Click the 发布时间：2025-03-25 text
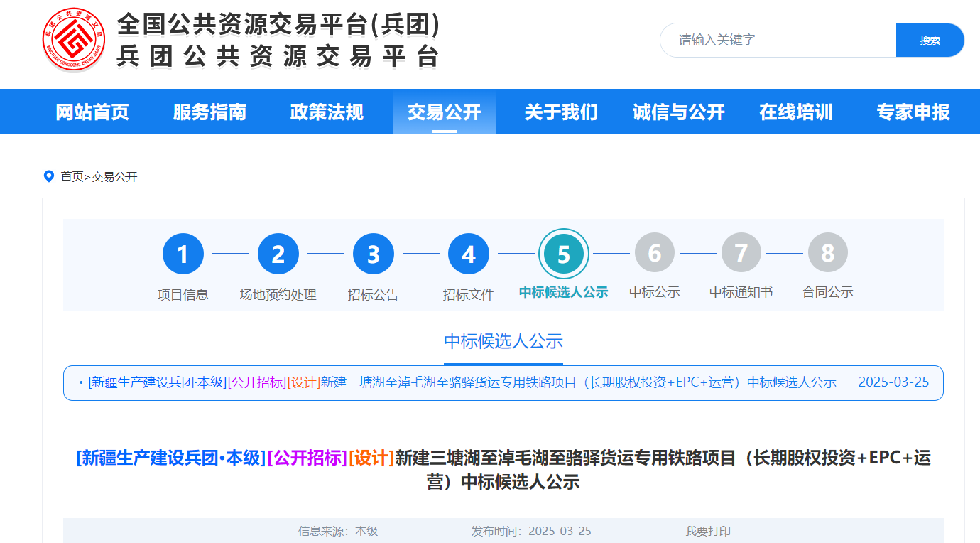The width and height of the screenshot is (980, 543). click(x=531, y=531)
